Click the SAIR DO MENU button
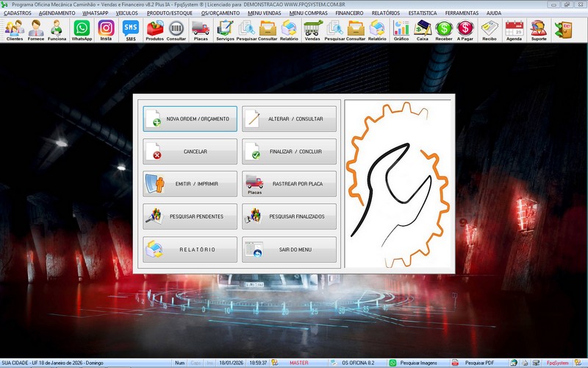This screenshot has height=368, width=588. tap(289, 250)
